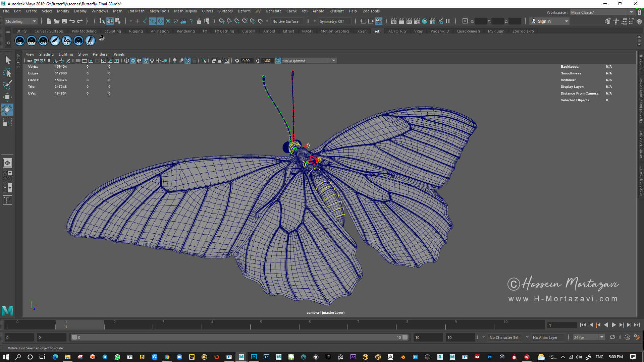644x362 pixels.
Task: Open the Hypershade sphere icon
Action: click(x=425, y=21)
